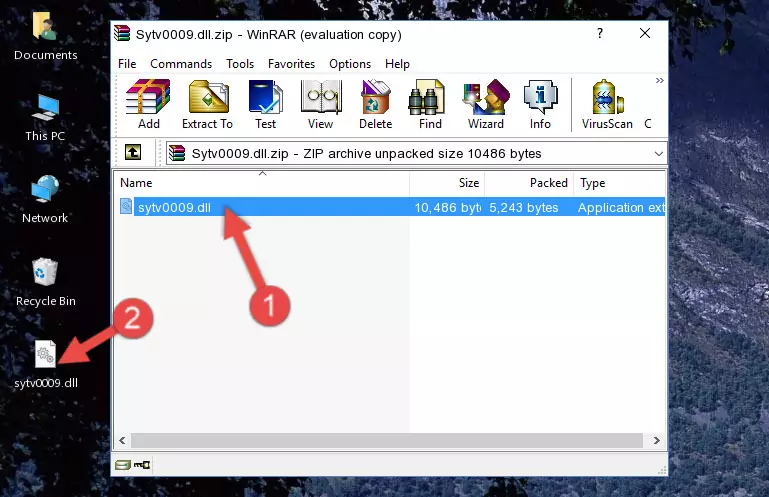Click the sytv0009.dll file icon in list
769x497 pixels.
(x=126, y=207)
